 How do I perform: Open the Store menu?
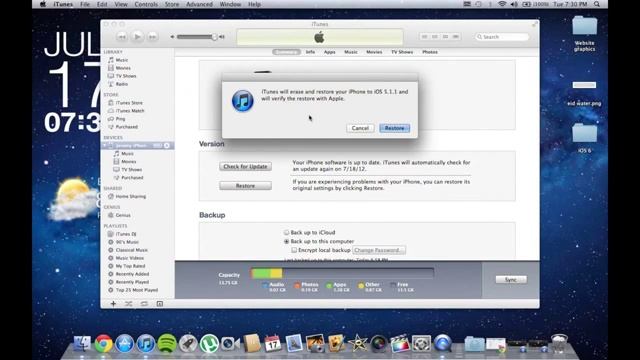pyautogui.click(x=172, y=4)
